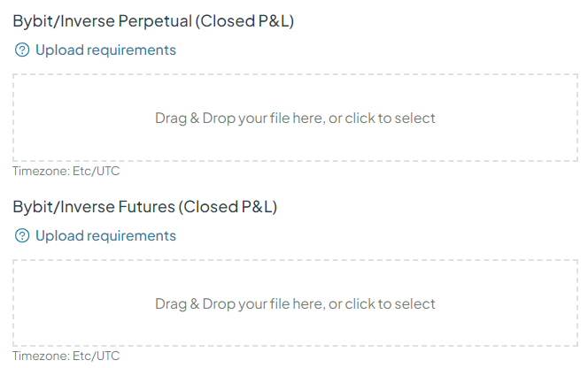
Task: View requirements link above the second drop zone
Action: 105,236
